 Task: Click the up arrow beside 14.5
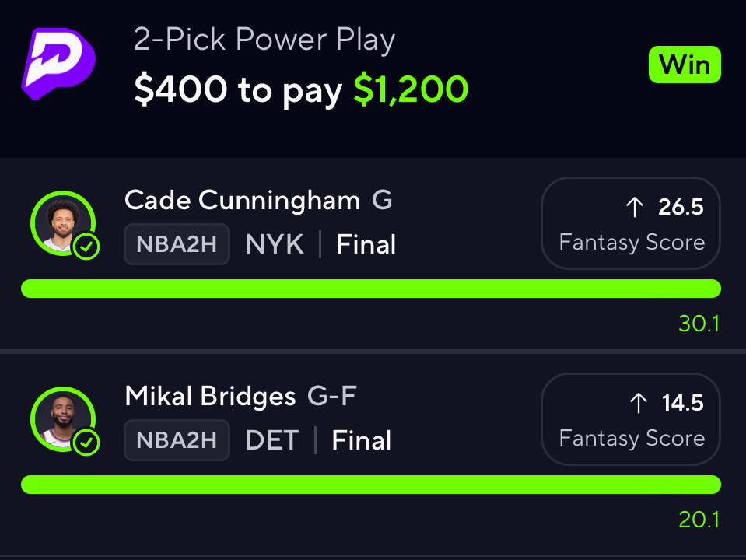[638, 403]
